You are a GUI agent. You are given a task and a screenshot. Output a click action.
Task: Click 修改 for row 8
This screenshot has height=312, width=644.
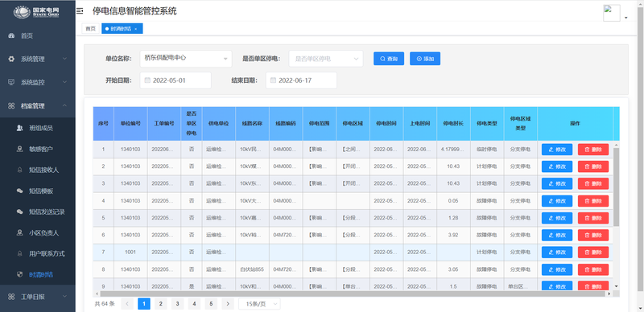coord(557,269)
